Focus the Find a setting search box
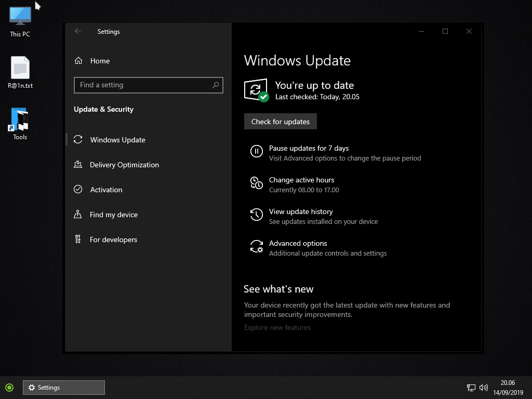Image resolution: width=532 pixels, height=399 pixels. point(148,85)
